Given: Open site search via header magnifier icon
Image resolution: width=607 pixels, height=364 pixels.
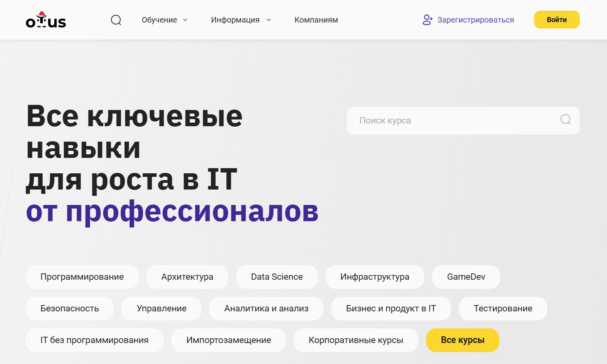Looking at the screenshot, I should point(116,20).
